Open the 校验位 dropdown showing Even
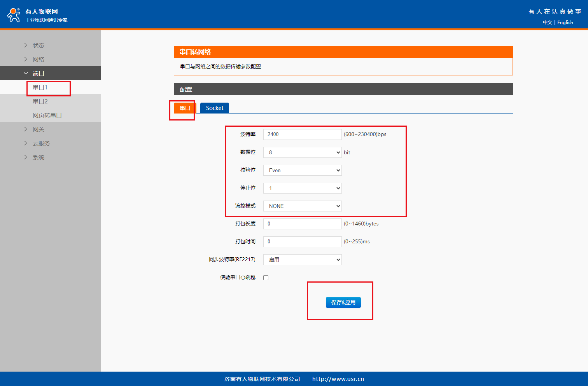 pos(302,170)
